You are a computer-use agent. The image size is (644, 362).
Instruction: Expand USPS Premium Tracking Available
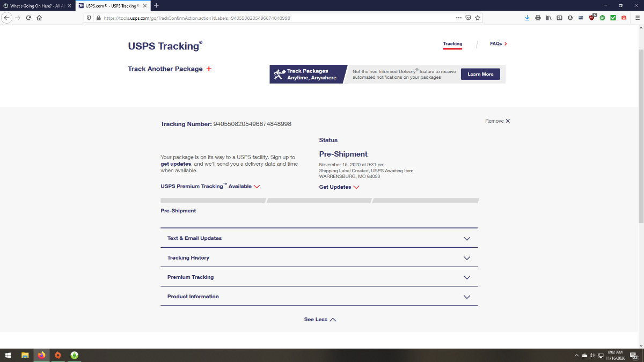point(210,186)
